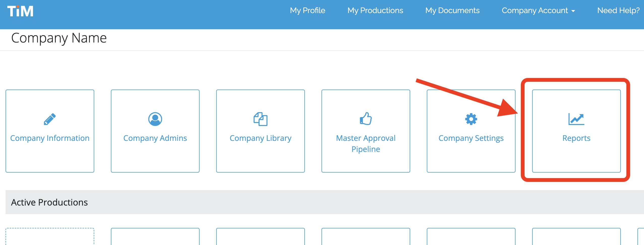The width and height of the screenshot is (644, 245).
Task: Select the Company Admins label
Action: point(155,138)
